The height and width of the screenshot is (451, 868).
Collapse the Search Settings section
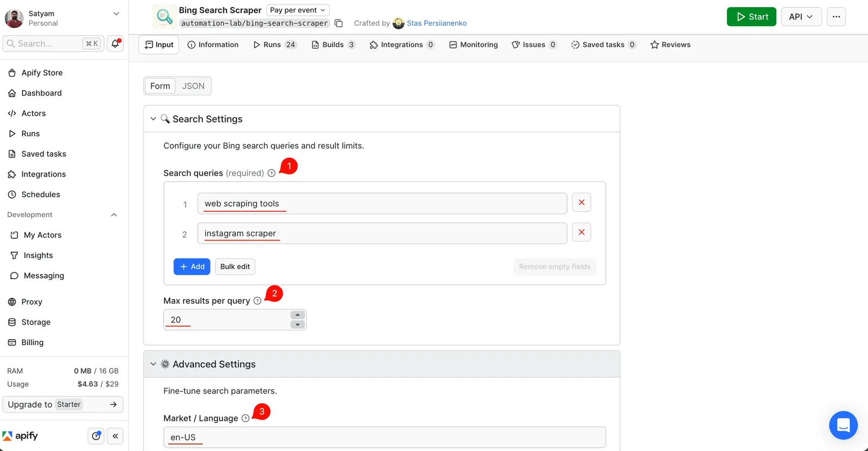click(153, 119)
